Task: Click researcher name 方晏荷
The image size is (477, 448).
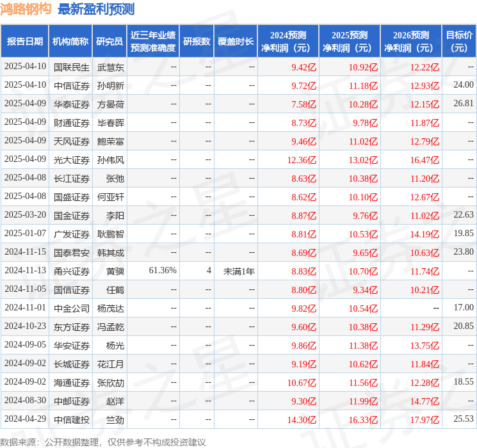Action: (x=111, y=104)
